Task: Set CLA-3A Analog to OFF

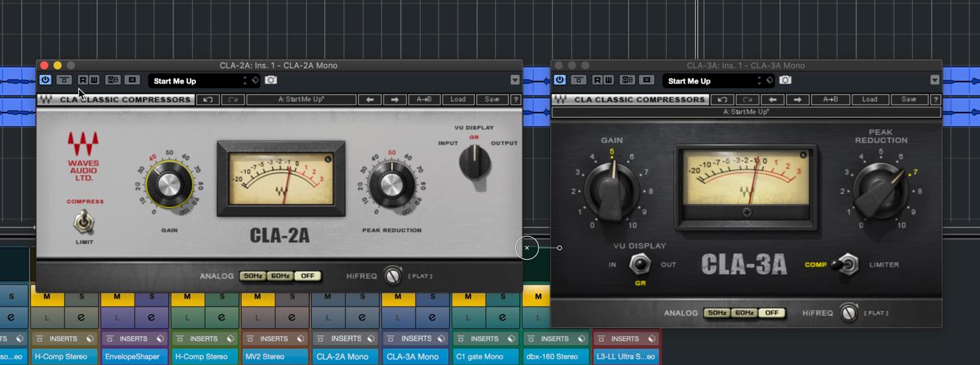Action: pyautogui.click(x=771, y=313)
